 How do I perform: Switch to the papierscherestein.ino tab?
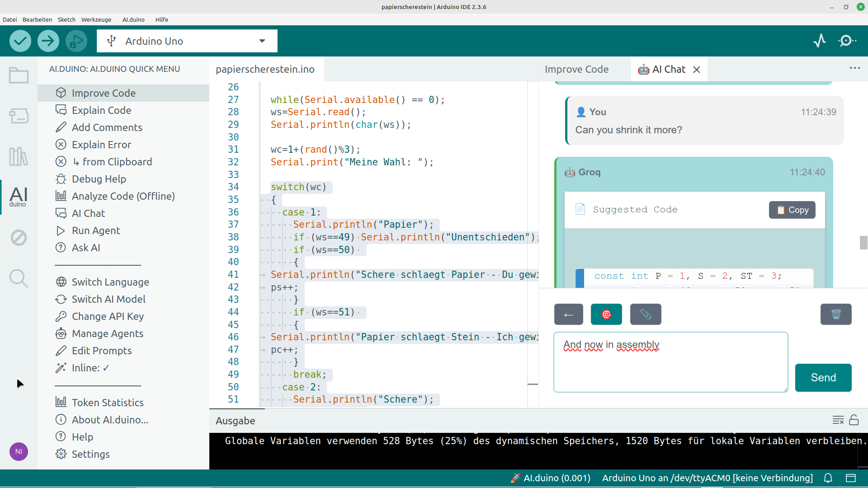point(264,69)
